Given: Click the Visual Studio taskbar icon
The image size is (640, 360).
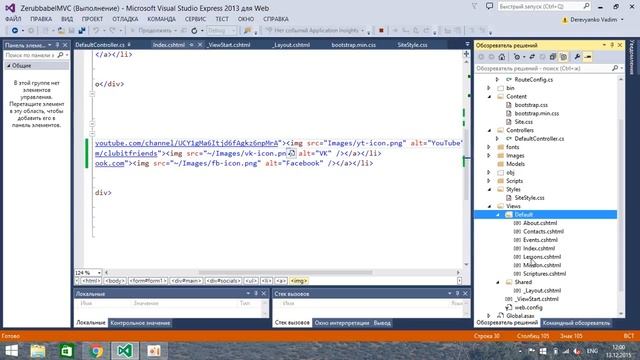Looking at the screenshot, I should click(x=124, y=351).
